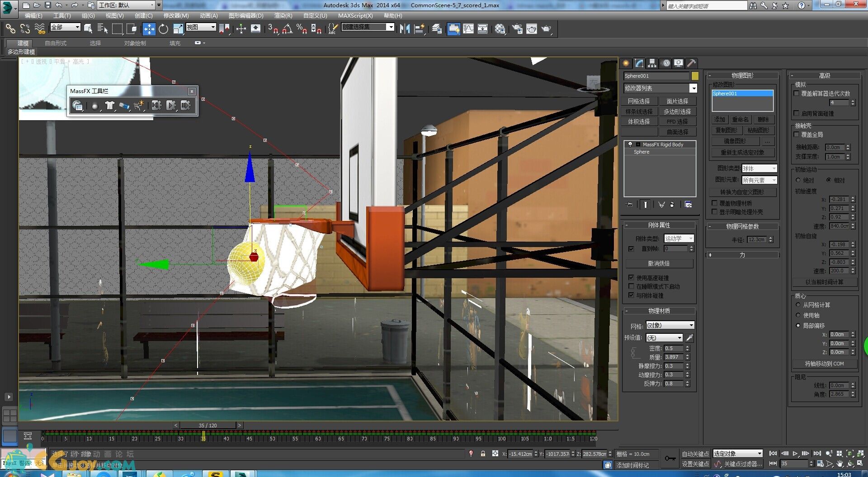Toggle 使用高速碰撞 checkbox
This screenshot has width=868, height=477.
(x=631, y=277)
